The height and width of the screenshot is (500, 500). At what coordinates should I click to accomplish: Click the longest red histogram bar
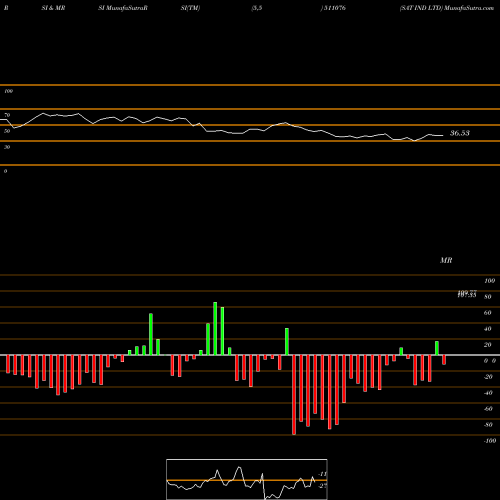pos(294,395)
